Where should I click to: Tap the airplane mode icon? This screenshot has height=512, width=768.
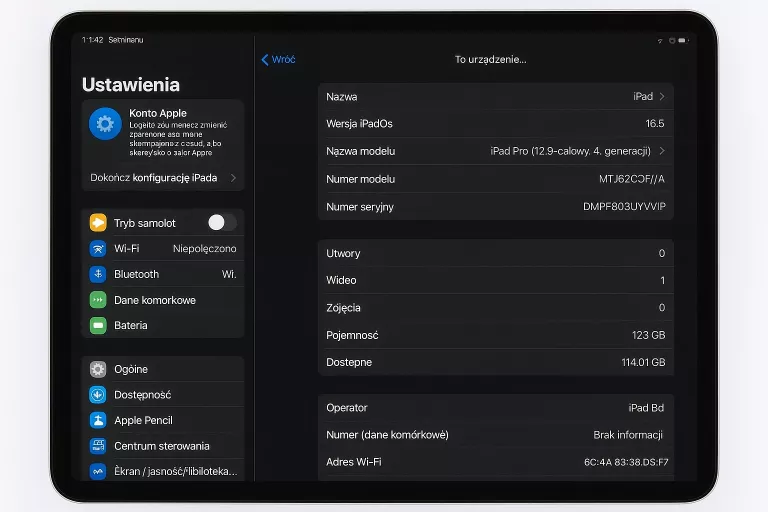(98, 223)
